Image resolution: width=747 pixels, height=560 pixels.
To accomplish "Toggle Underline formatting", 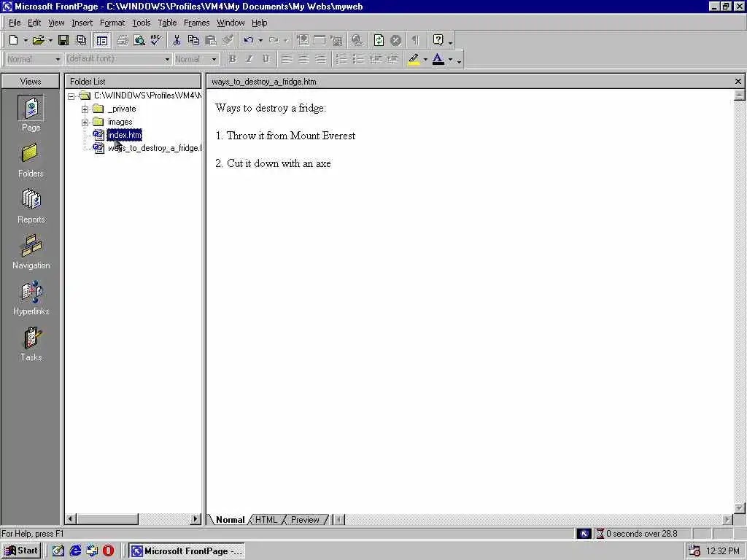I will 266,59.
